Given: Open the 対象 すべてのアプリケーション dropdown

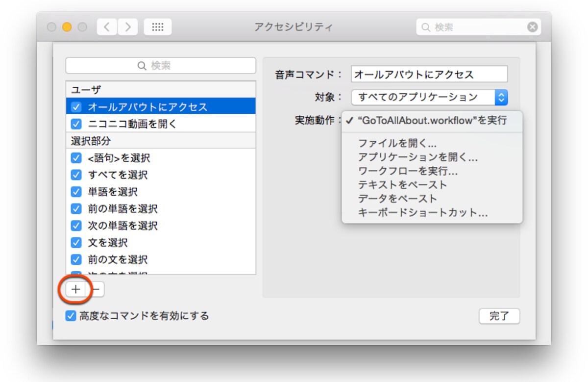Looking at the screenshot, I should [429, 97].
